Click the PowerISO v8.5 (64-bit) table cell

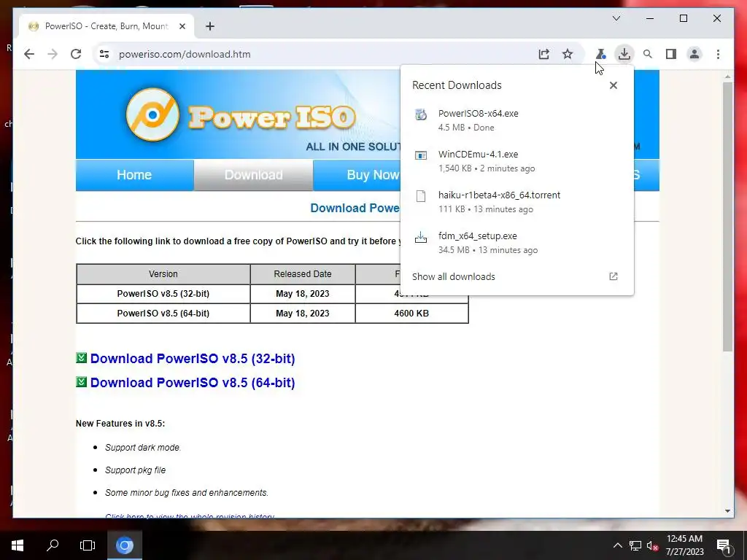coord(163,314)
